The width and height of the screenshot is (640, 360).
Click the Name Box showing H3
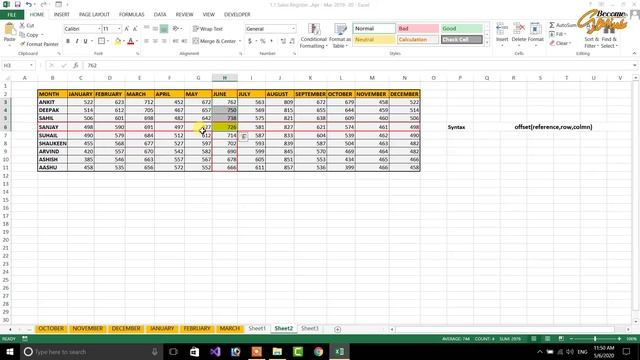(x=18, y=65)
